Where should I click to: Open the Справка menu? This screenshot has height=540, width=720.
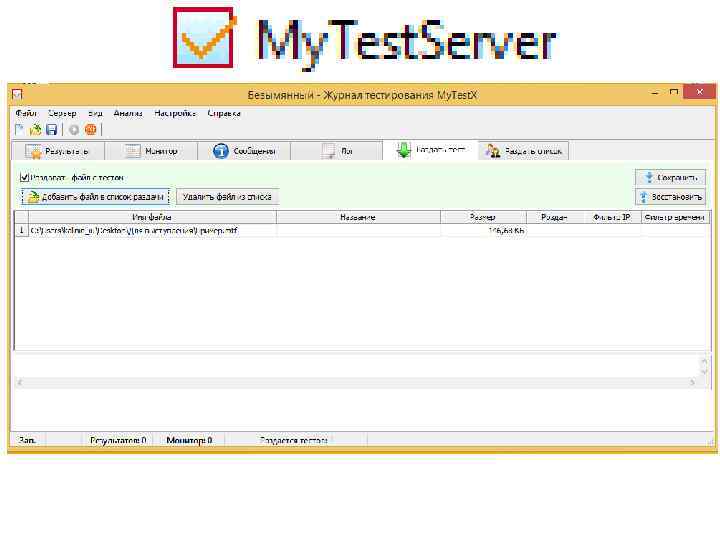click(x=224, y=113)
